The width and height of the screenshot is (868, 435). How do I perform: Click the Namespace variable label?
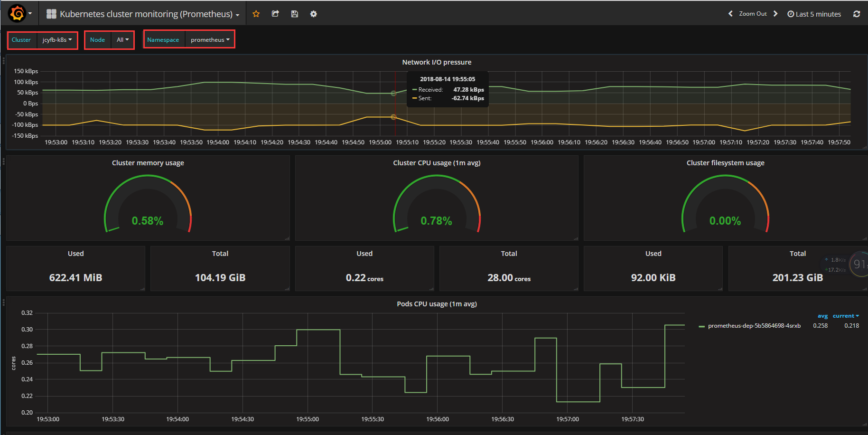click(x=163, y=40)
